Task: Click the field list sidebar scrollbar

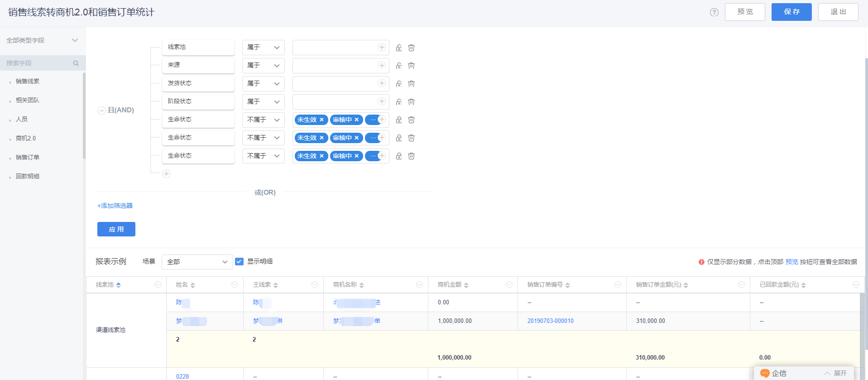Action: pyautogui.click(x=84, y=116)
